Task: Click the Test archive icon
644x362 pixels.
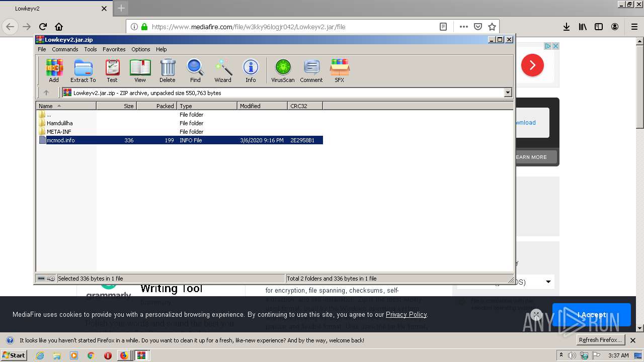Action: [x=112, y=70]
